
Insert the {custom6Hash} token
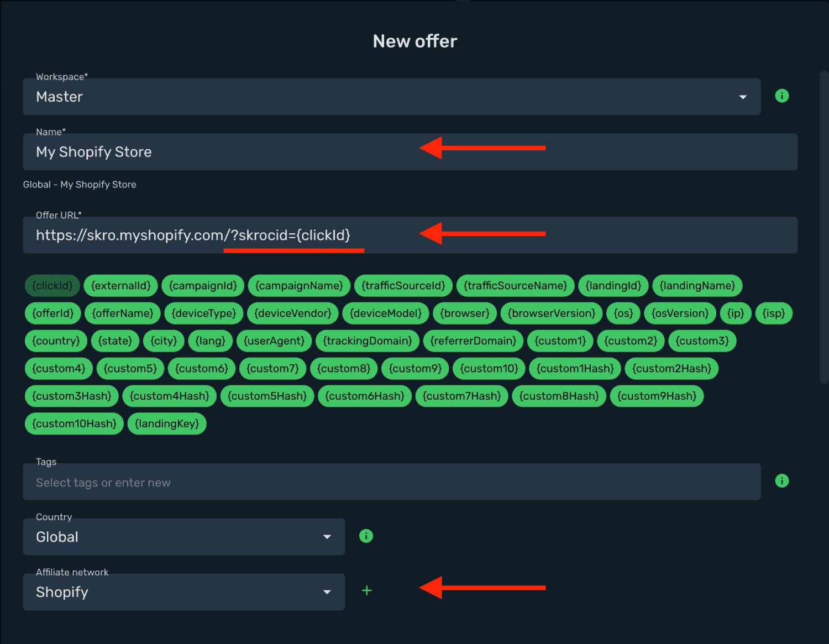click(365, 396)
